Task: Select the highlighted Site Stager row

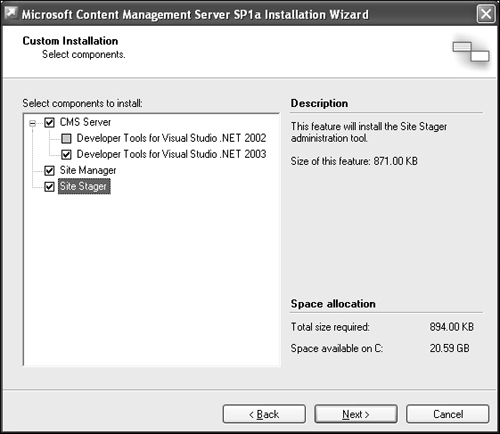Action: click(x=84, y=186)
